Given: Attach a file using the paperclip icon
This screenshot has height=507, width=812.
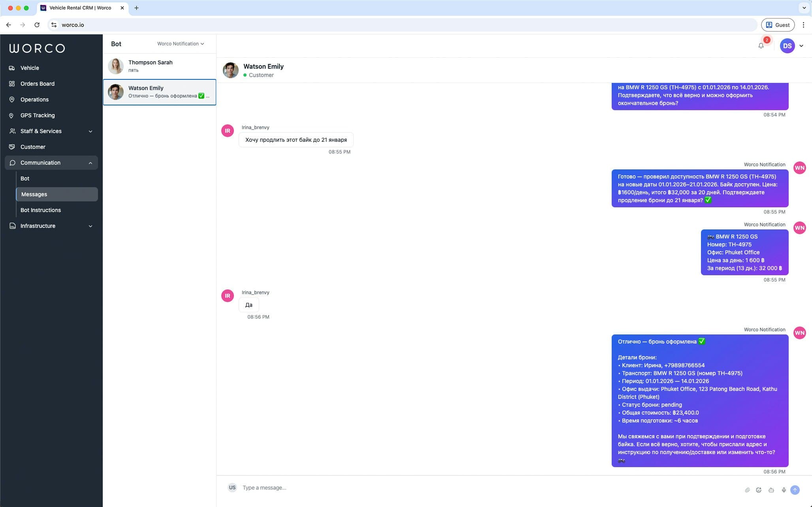Looking at the screenshot, I should [x=747, y=490].
